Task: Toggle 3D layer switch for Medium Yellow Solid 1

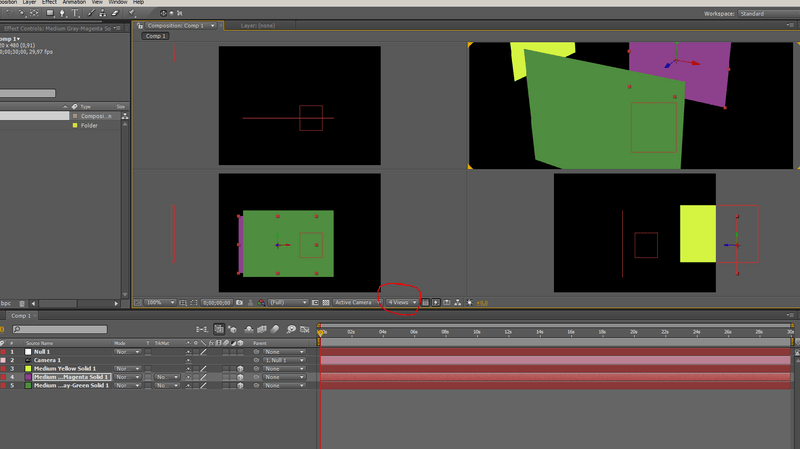Action: [x=239, y=368]
